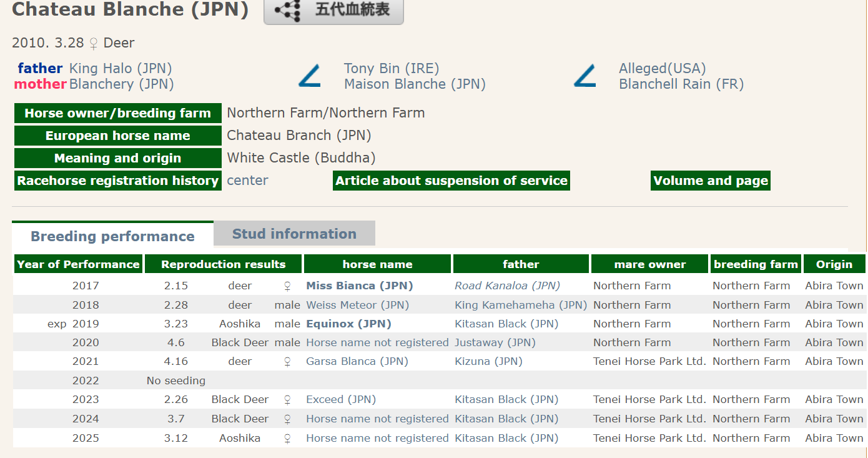Select the Chateau Branch (JPN) name value
Image resolution: width=868 pixels, height=458 pixels.
(x=299, y=136)
